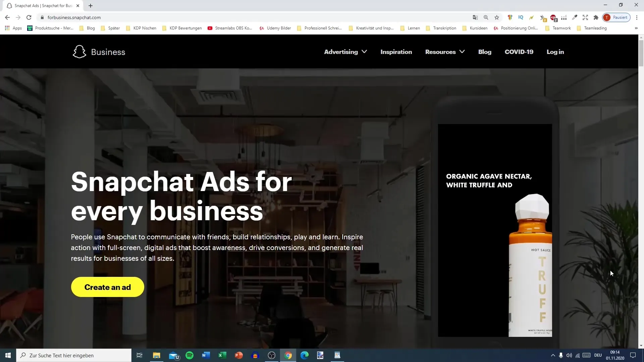
Task: Open the Chrome extensions puzzle icon
Action: click(596, 17)
